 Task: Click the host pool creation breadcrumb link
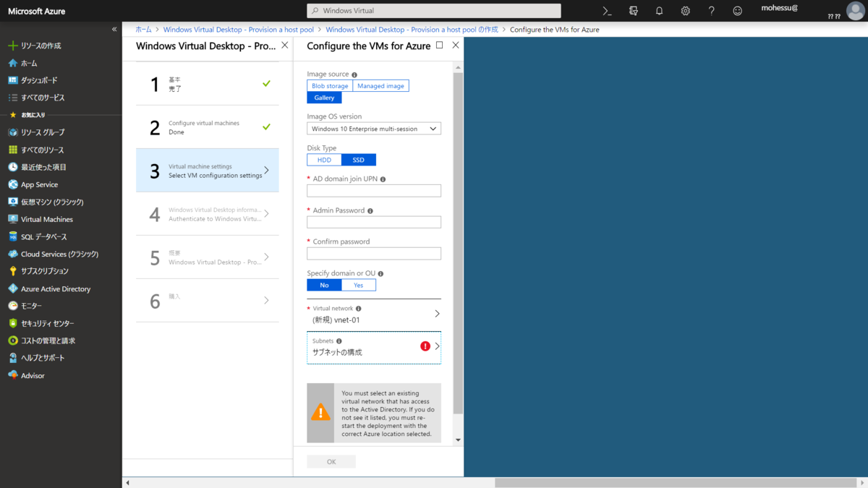coord(412,30)
